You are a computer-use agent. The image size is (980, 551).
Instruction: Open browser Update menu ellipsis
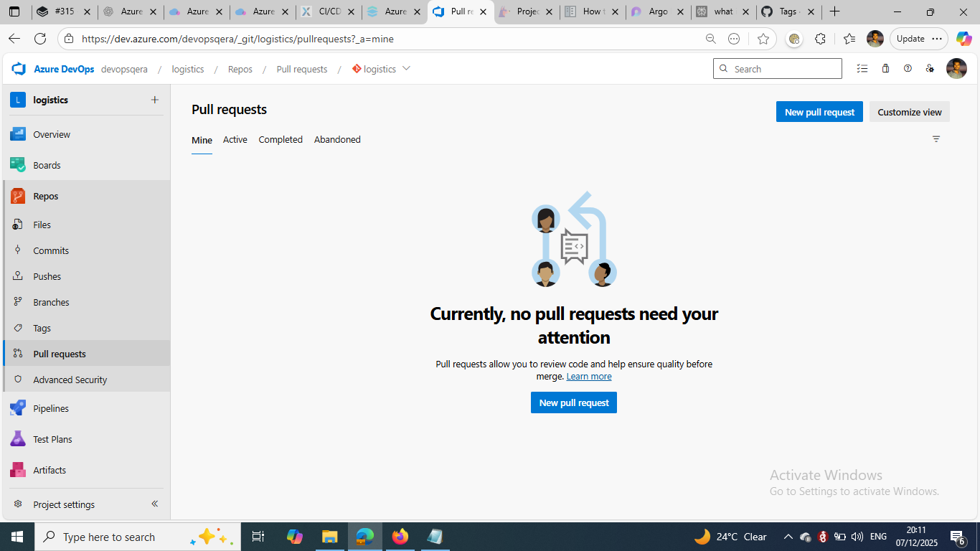coord(937,39)
